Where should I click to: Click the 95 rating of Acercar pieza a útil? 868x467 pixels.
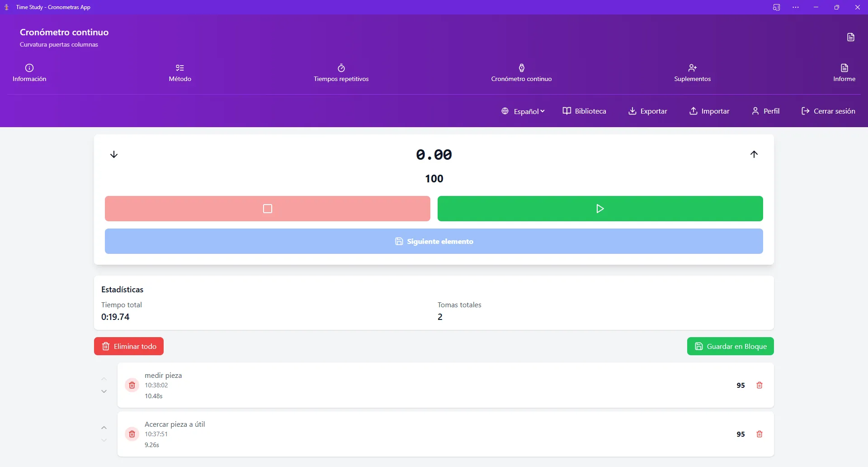point(741,434)
